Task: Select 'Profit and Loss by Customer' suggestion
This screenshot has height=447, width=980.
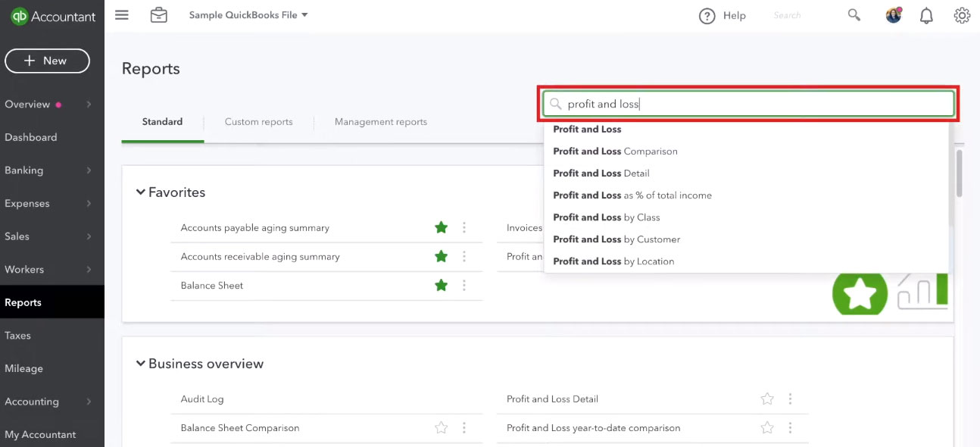Action: click(x=616, y=239)
